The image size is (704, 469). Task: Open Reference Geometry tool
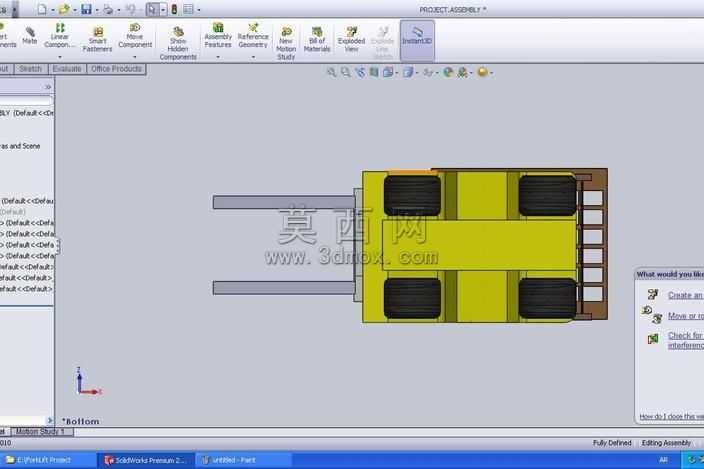(x=253, y=35)
